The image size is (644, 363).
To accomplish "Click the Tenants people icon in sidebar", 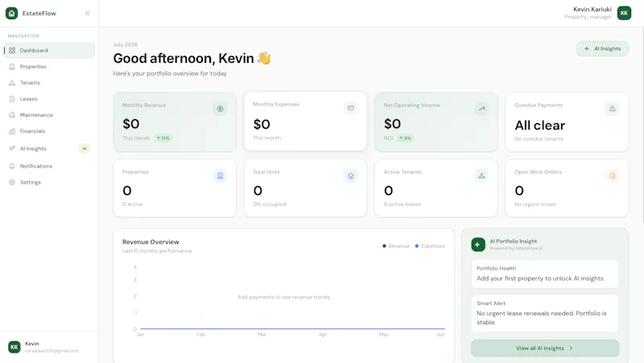I will click(12, 83).
